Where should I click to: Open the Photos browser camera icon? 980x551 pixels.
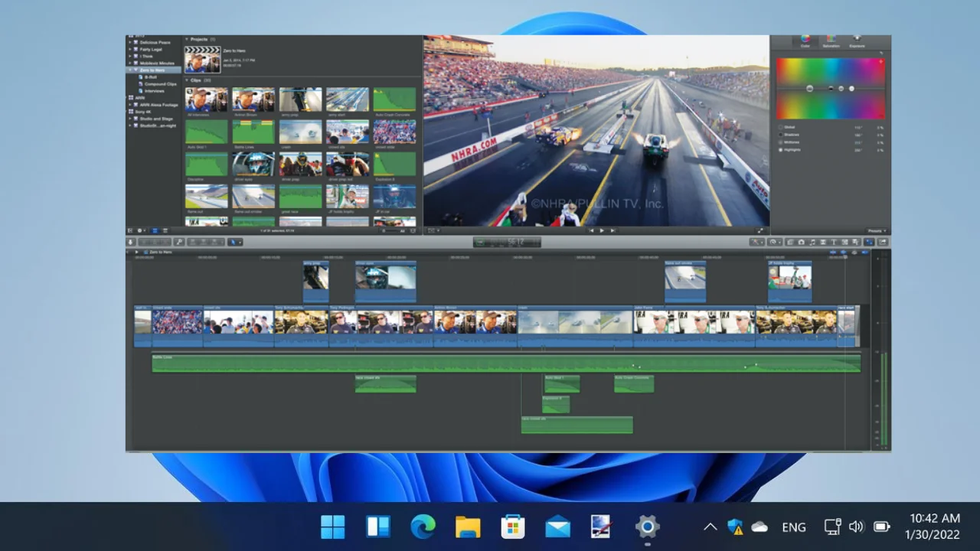(x=802, y=242)
